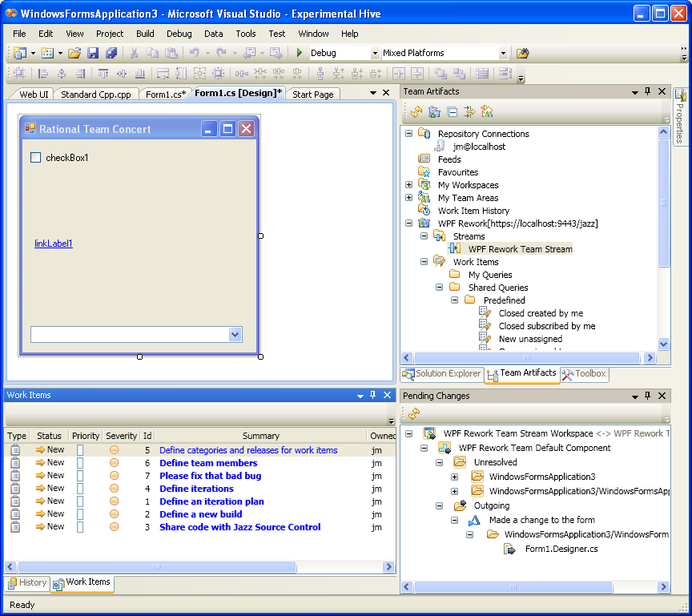692x616 pixels.
Task: Click the Pending Changes horizontal scrollbar thumb
Action: (x=513, y=587)
